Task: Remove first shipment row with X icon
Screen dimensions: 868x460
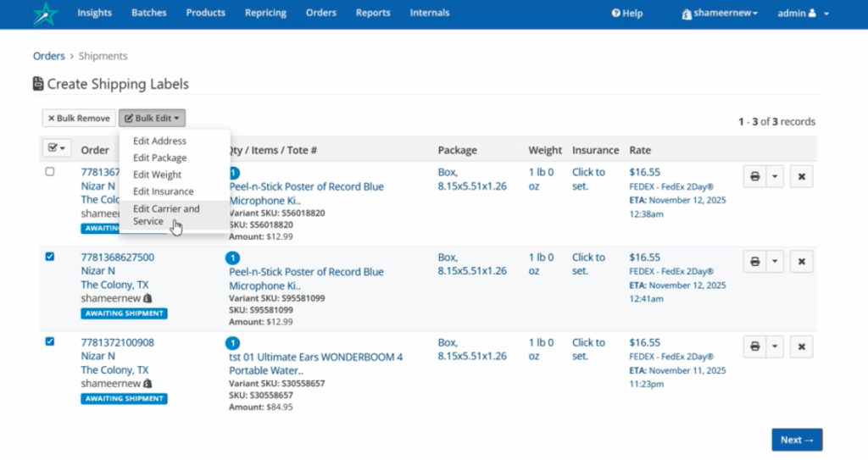Action: click(801, 175)
